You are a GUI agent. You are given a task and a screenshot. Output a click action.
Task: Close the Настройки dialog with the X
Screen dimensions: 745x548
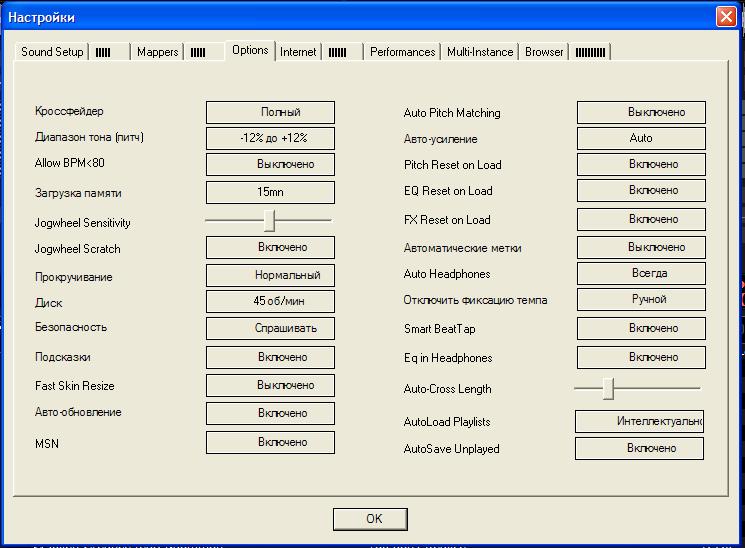726,17
